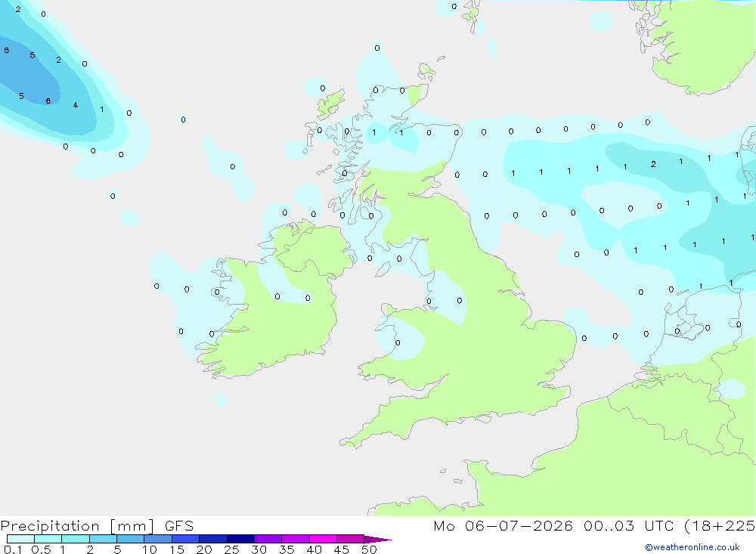Click the legend swatch between 5 and 10
756x554 pixels.
click(x=131, y=539)
